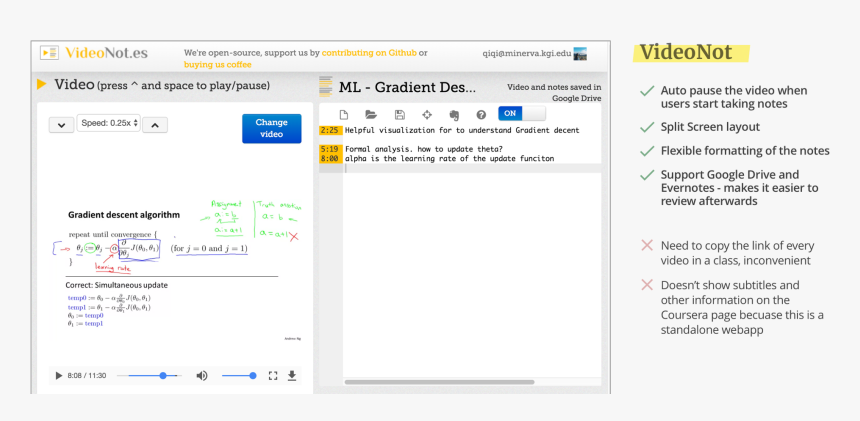Click the user avatar thumbnail
The width and height of the screenshot is (860, 421).
580,54
